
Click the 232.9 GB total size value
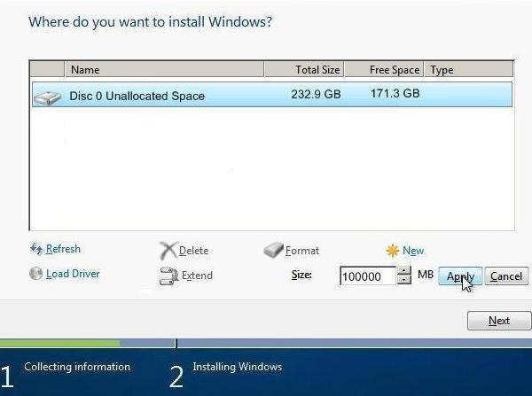click(316, 94)
